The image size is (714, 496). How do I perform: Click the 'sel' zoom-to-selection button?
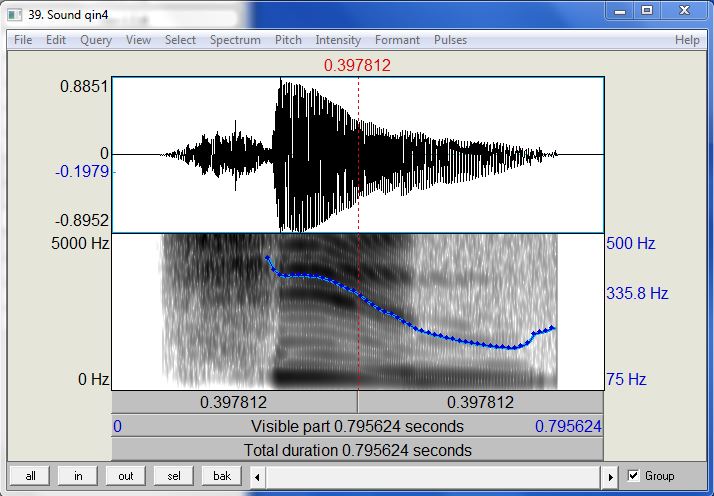[x=173, y=476]
